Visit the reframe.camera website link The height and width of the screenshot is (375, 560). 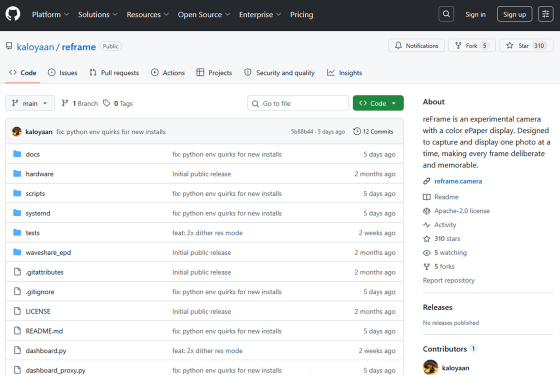(458, 181)
